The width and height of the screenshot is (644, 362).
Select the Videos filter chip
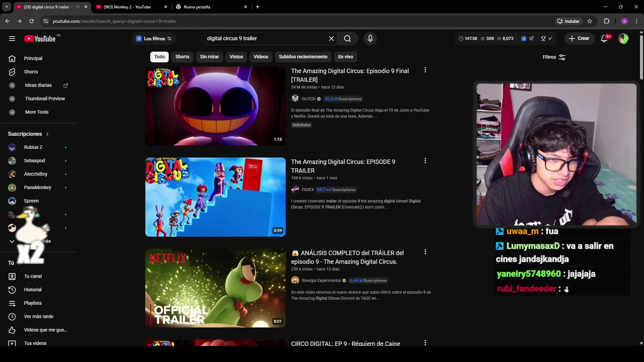[x=261, y=57]
